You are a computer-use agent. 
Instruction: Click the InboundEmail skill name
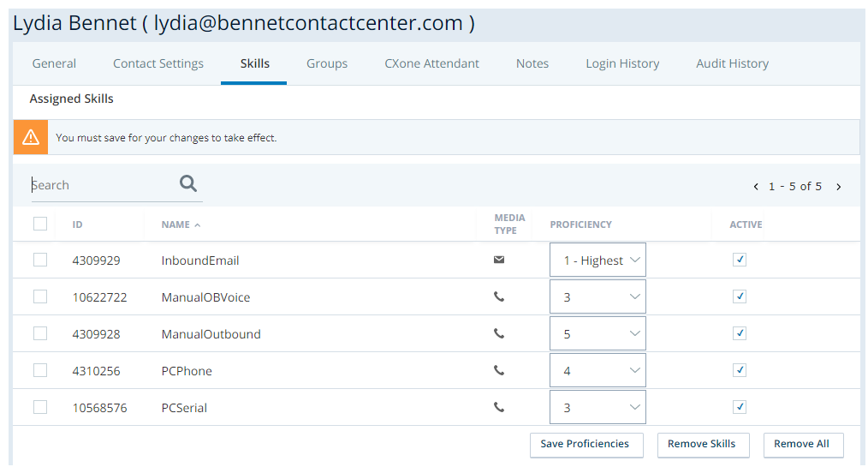pos(200,260)
